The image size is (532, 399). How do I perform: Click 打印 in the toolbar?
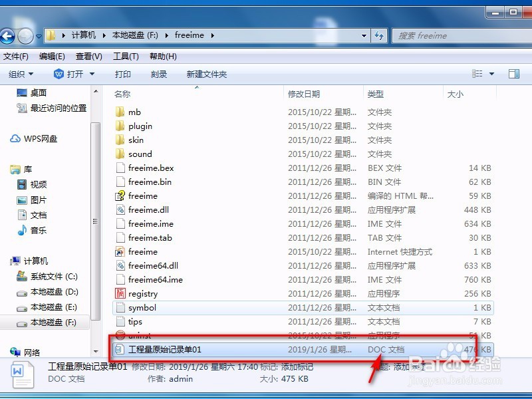pos(123,74)
